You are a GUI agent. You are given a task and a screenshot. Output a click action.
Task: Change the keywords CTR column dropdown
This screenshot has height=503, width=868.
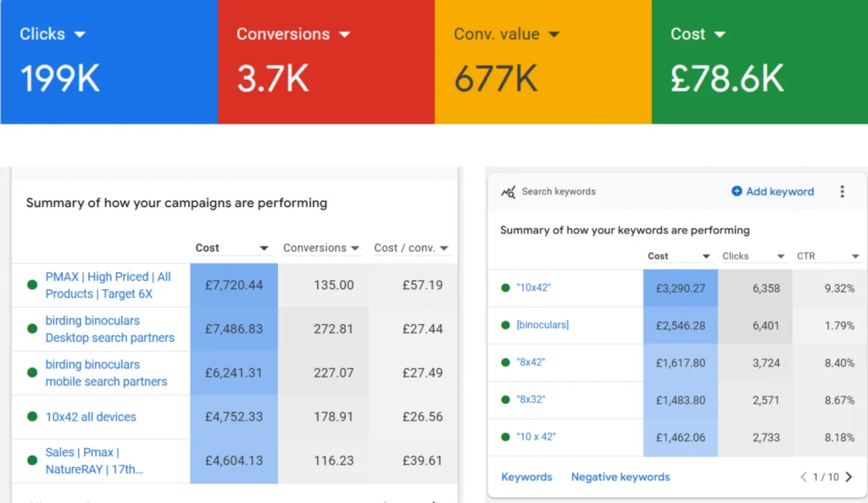[854, 256]
